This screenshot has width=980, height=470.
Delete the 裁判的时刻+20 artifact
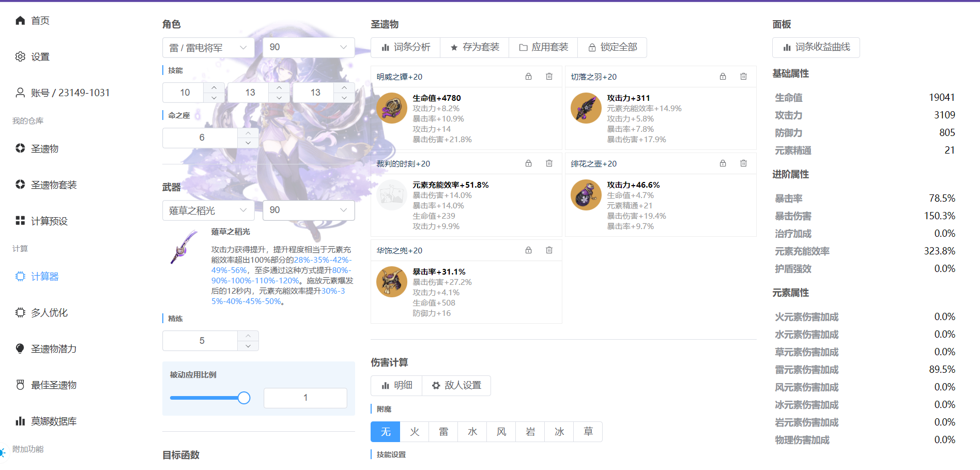[x=549, y=163]
